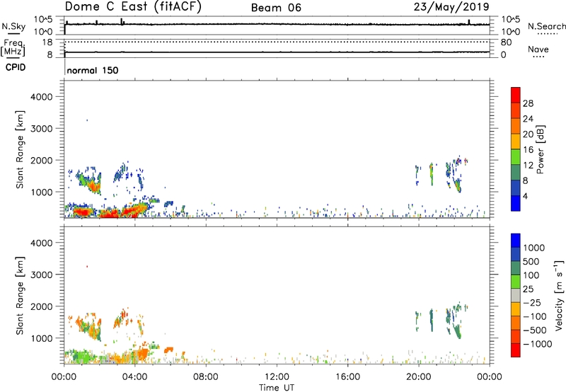The height and width of the screenshot is (392, 566).
Task: Click the '20:00' time tick label
Action: (419, 377)
